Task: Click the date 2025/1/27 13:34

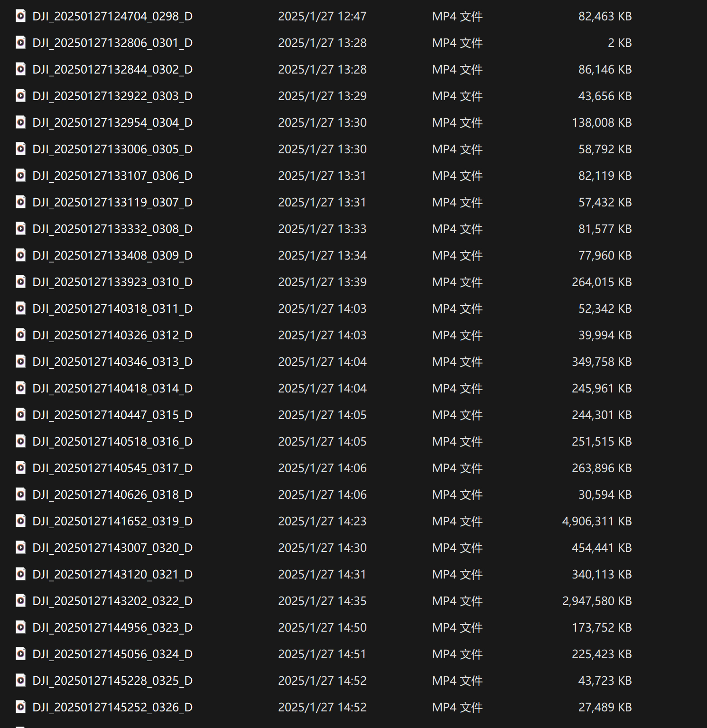Action: (x=322, y=256)
